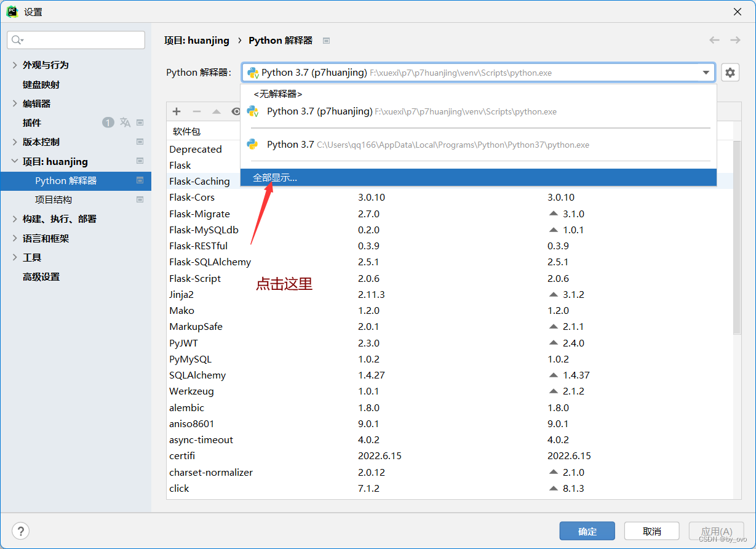Image resolution: width=756 pixels, height=549 pixels.
Task: Click the upgrade package triangle icon
Action: pyautogui.click(x=217, y=111)
